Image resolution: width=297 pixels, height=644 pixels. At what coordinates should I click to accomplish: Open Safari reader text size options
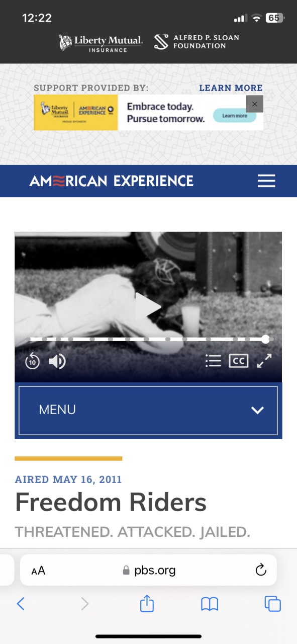(x=38, y=571)
